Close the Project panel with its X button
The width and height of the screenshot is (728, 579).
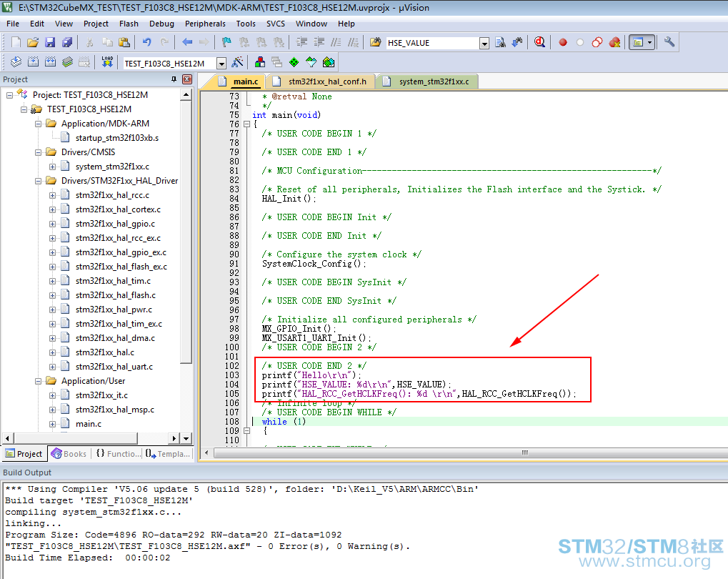[187, 79]
